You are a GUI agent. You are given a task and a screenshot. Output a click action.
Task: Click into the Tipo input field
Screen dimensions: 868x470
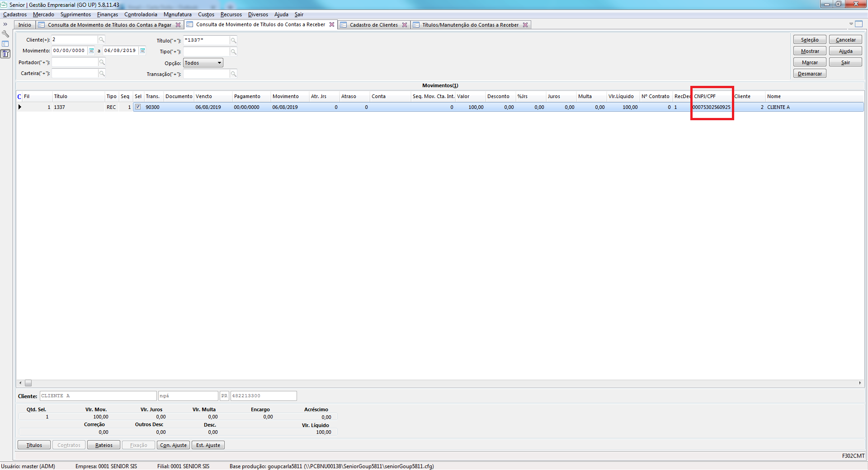pos(206,52)
